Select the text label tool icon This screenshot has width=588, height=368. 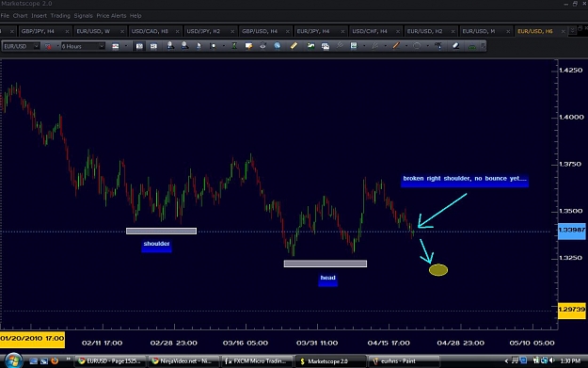click(x=438, y=46)
